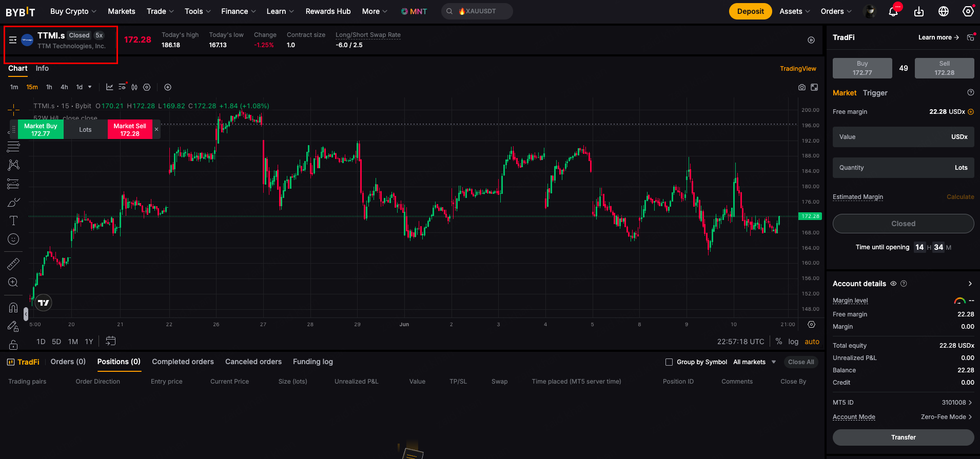Toggle auto scale on chart
Screen dimensions: 980x459
pyautogui.click(x=812, y=342)
